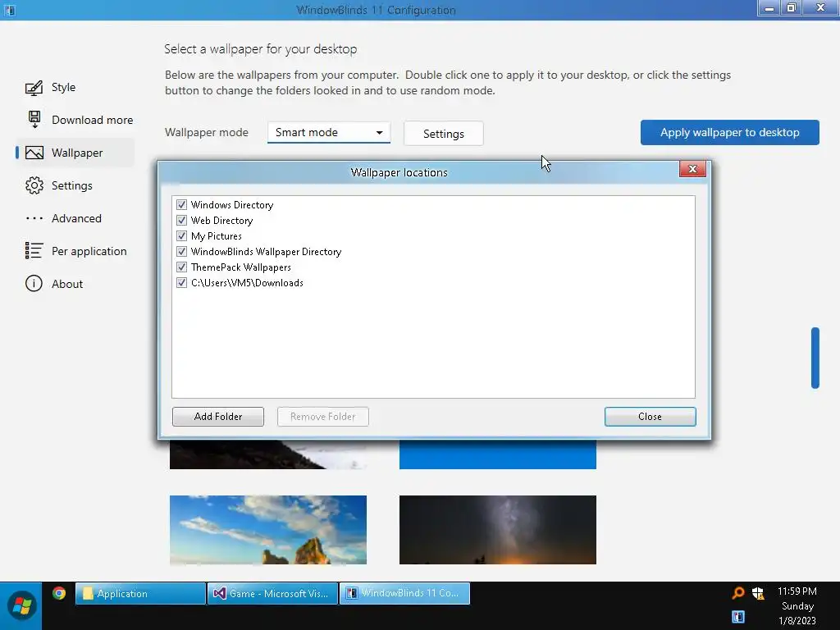Select the C:\Users\VM5\Downloads row text
Screen dimensions: 840x630
coord(247,282)
